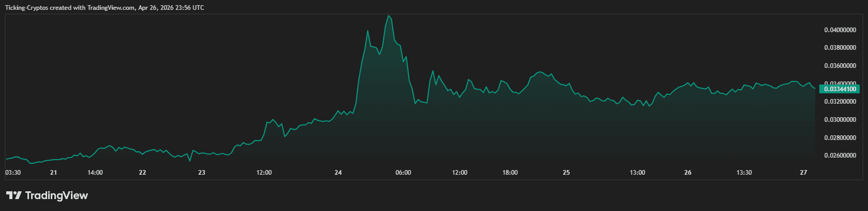Click the 13:30 time axis label
The image size is (868, 211).
tap(744, 173)
